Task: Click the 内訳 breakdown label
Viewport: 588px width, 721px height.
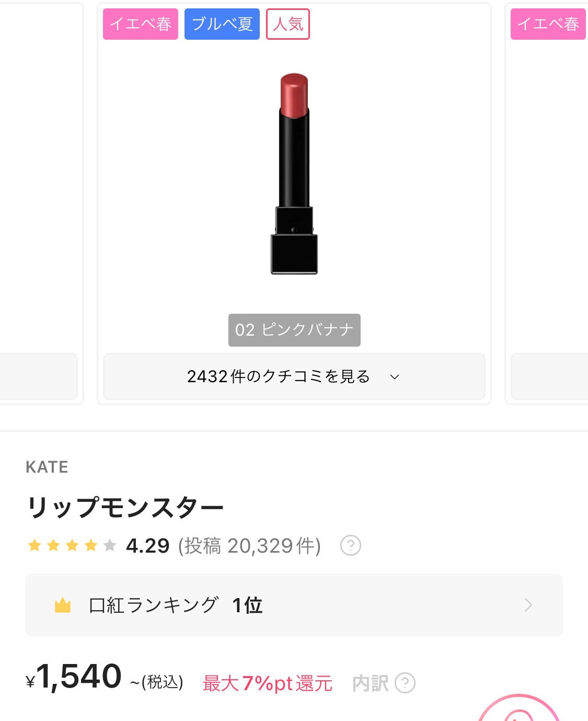Action: coord(370,683)
